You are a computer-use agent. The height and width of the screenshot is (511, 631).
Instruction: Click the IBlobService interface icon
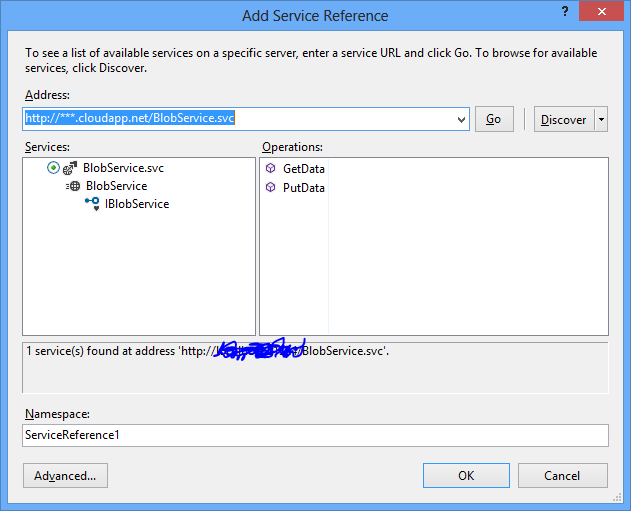[92, 203]
